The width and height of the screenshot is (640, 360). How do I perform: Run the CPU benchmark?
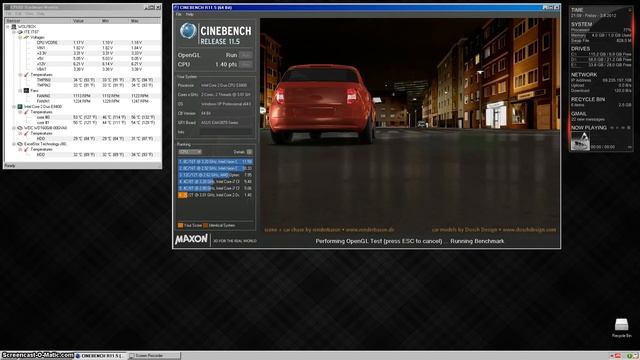[245, 64]
